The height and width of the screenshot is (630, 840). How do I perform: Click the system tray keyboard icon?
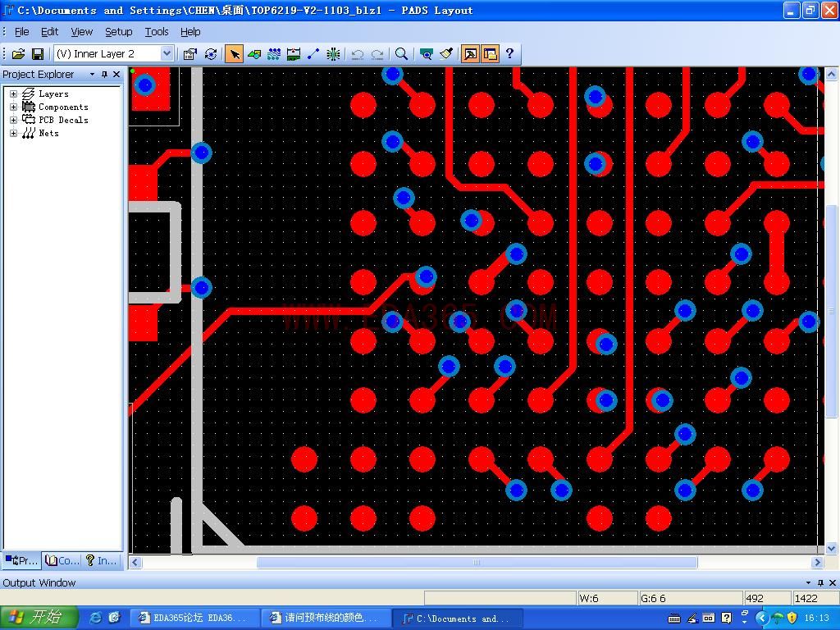[674, 619]
